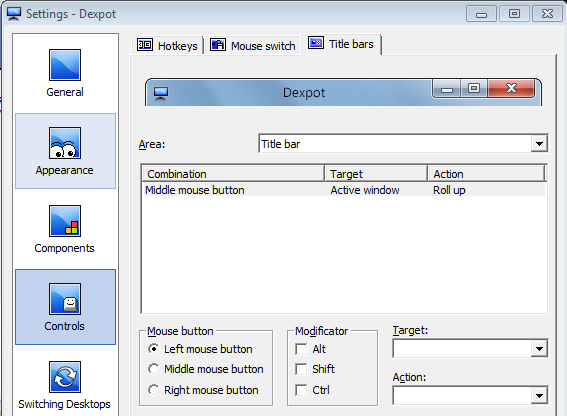
Task: Click the red preview close button
Action: 511,89
